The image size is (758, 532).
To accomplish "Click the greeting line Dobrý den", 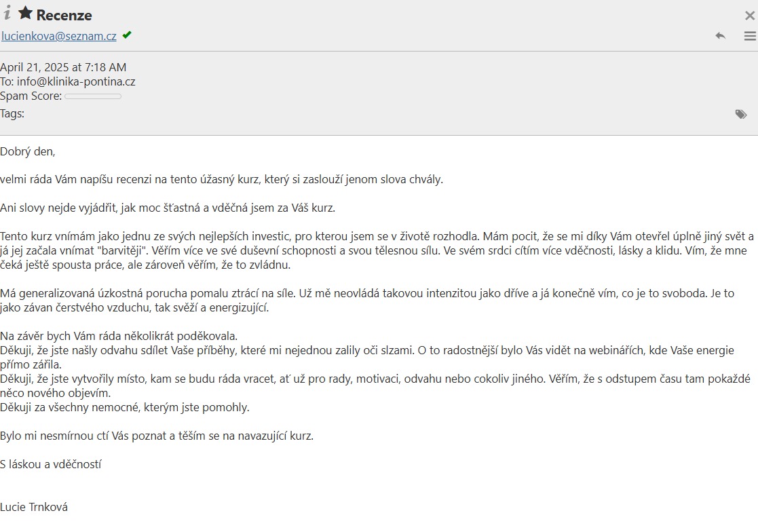I will click(28, 152).
